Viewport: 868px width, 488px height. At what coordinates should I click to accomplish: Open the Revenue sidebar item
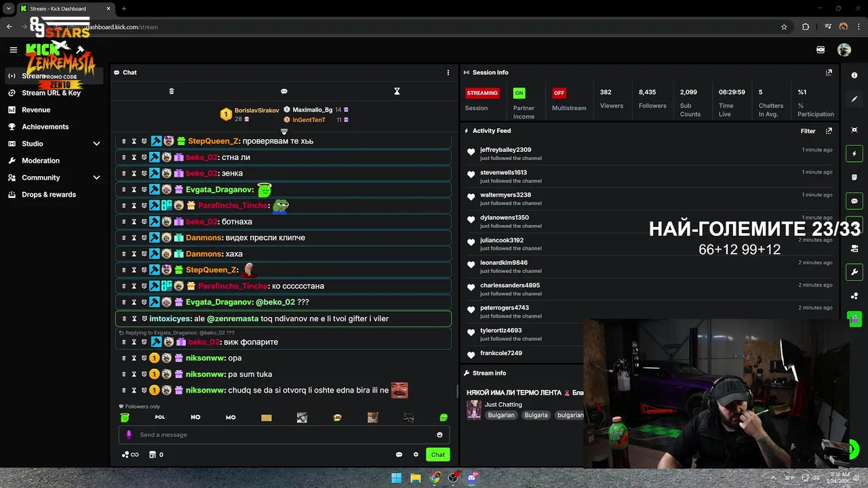point(54,110)
